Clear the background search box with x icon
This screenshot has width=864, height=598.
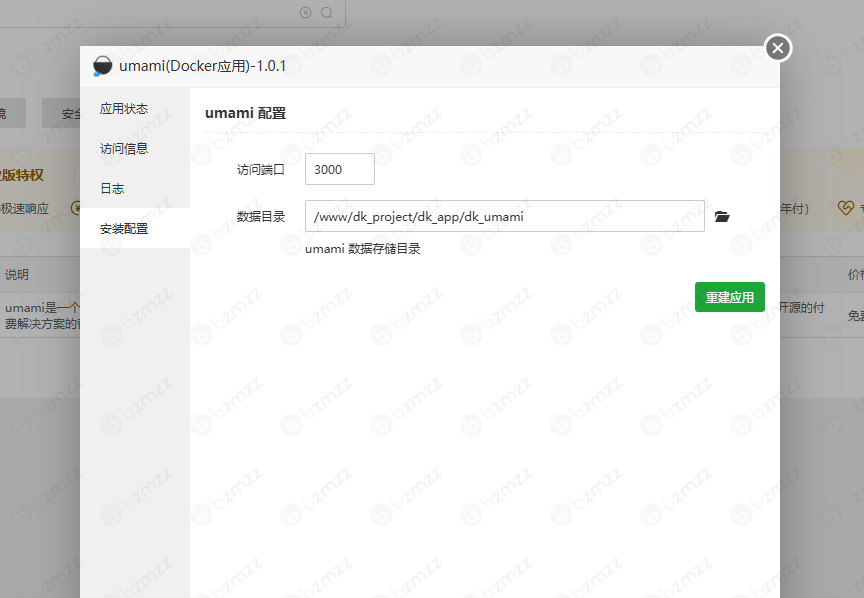pos(305,12)
